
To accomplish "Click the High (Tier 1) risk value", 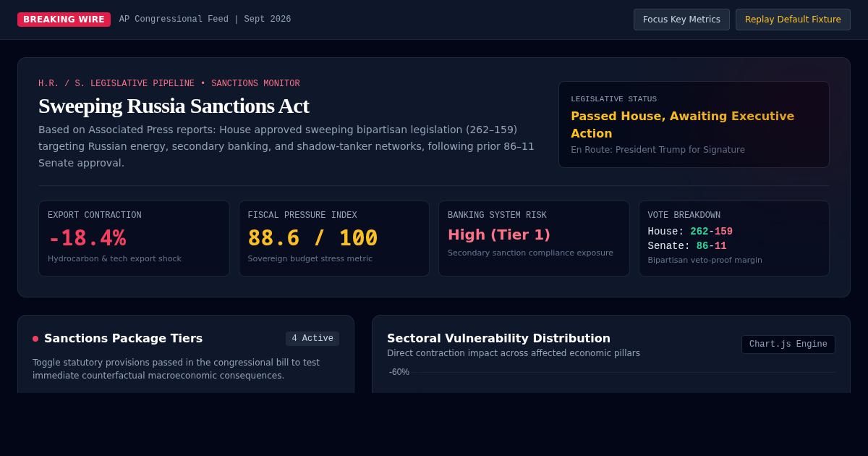I will [499, 235].
